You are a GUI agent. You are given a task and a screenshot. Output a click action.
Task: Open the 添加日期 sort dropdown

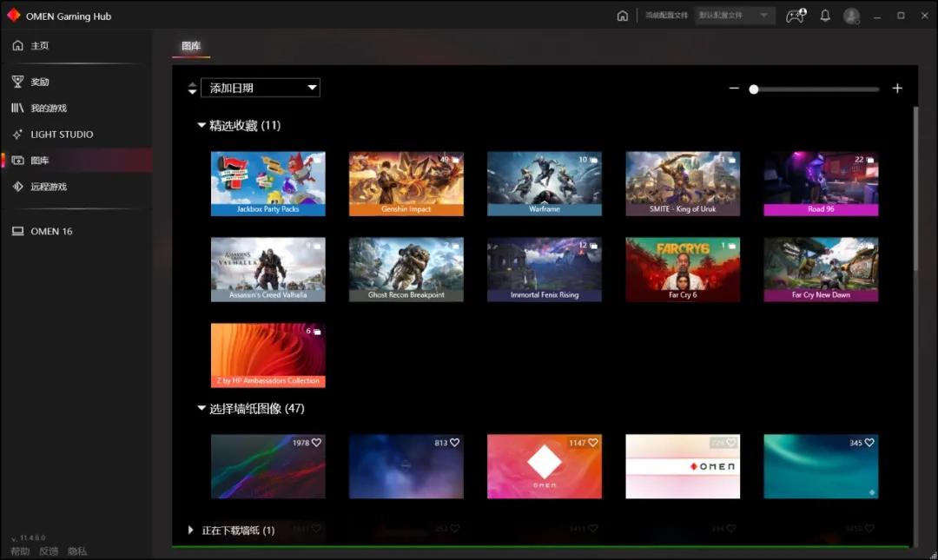[x=260, y=88]
